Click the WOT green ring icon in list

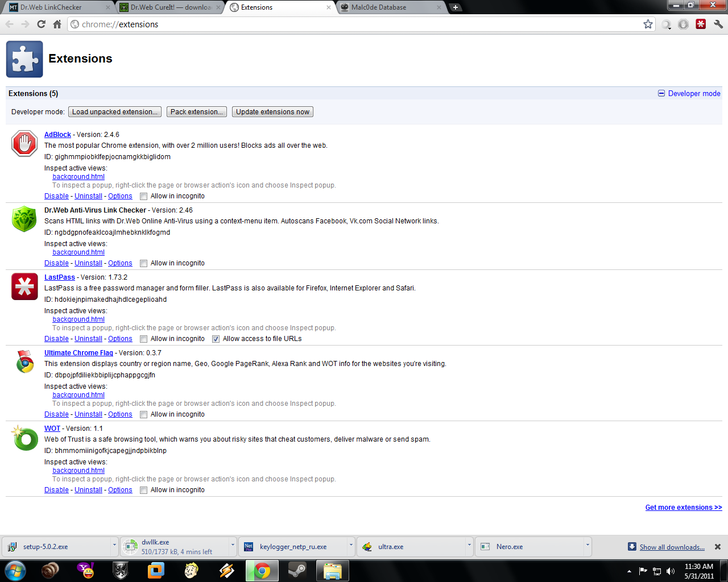(24, 437)
